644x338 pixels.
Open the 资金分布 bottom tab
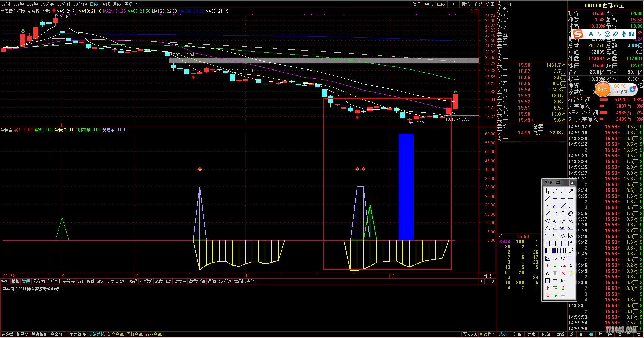(58, 334)
